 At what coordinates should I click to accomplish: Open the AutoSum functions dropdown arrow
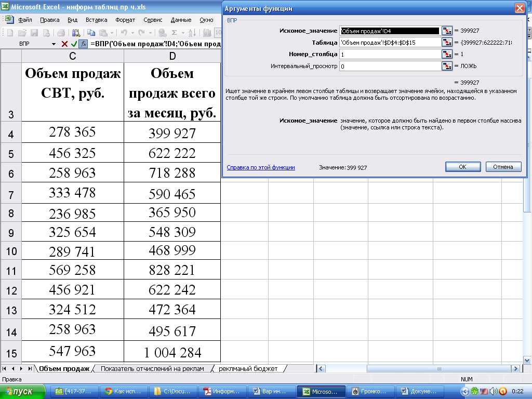(x=183, y=33)
